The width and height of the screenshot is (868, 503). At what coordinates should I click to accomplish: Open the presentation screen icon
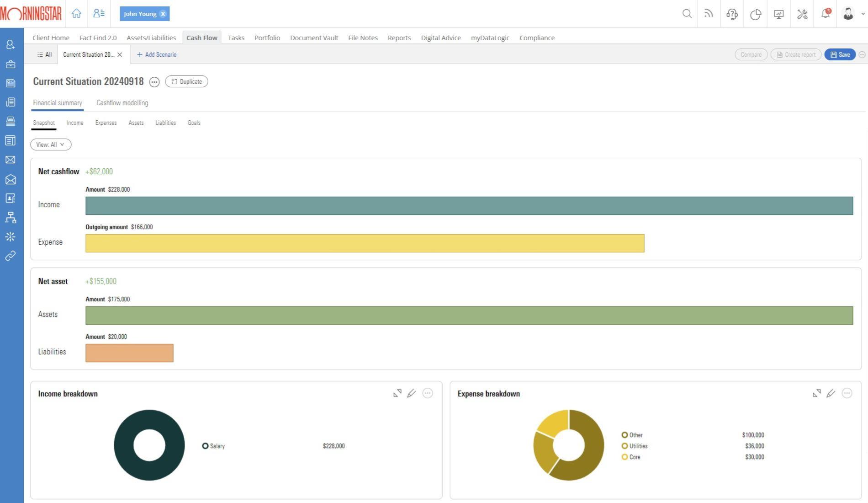pyautogui.click(x=779, y=14)
